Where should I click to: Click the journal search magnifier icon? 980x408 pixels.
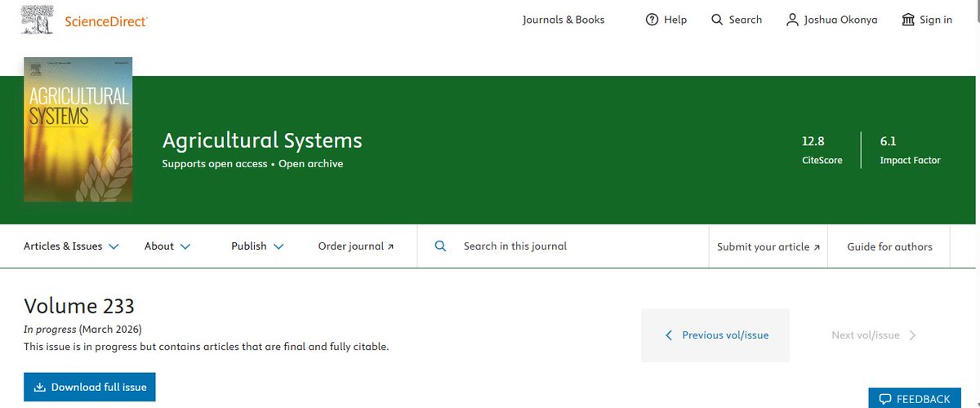click(x=440, y=246)
